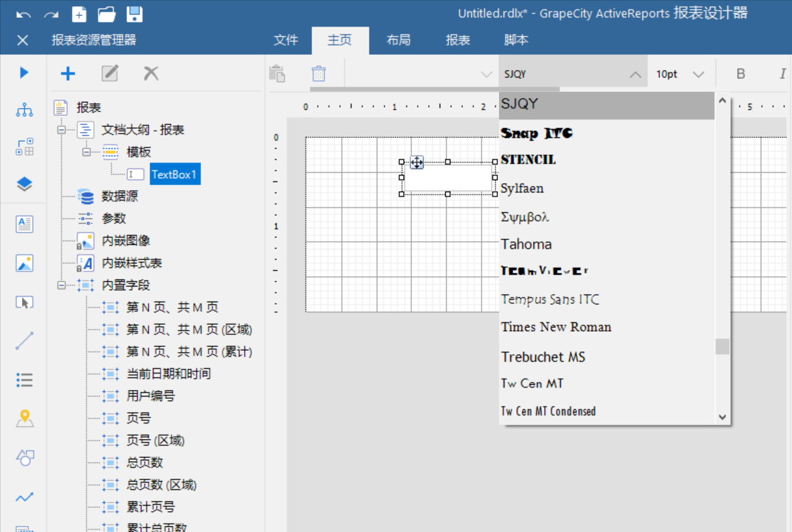Edit the selected item using the pencil button

coord(109,73)
